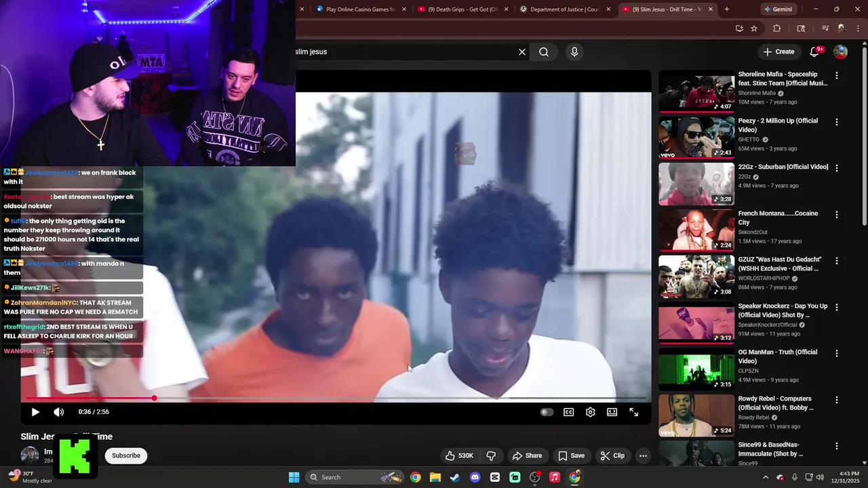The height and width of the screenshot is (488, 868).
Task: Like the video with 530K likes
Action: point(458,456)
